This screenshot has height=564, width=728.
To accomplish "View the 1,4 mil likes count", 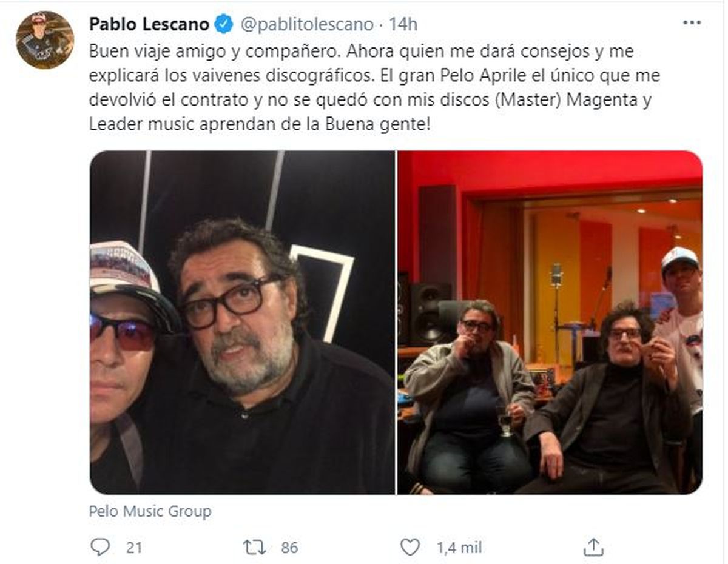I will [x=459, y=548].
